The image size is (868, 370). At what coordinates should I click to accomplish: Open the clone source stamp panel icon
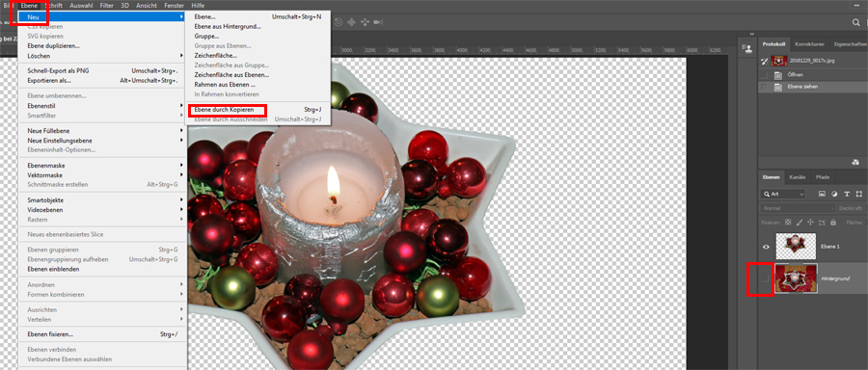(748, 49)
